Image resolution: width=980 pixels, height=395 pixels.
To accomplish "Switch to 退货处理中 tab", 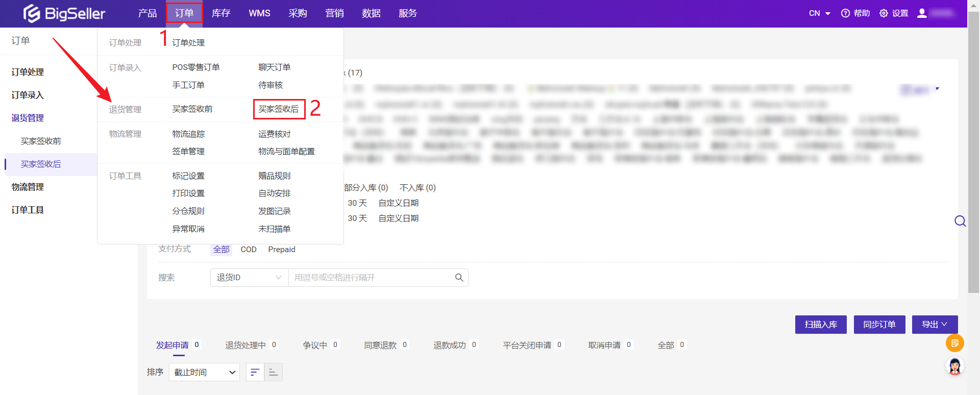I will coord(252,345).
